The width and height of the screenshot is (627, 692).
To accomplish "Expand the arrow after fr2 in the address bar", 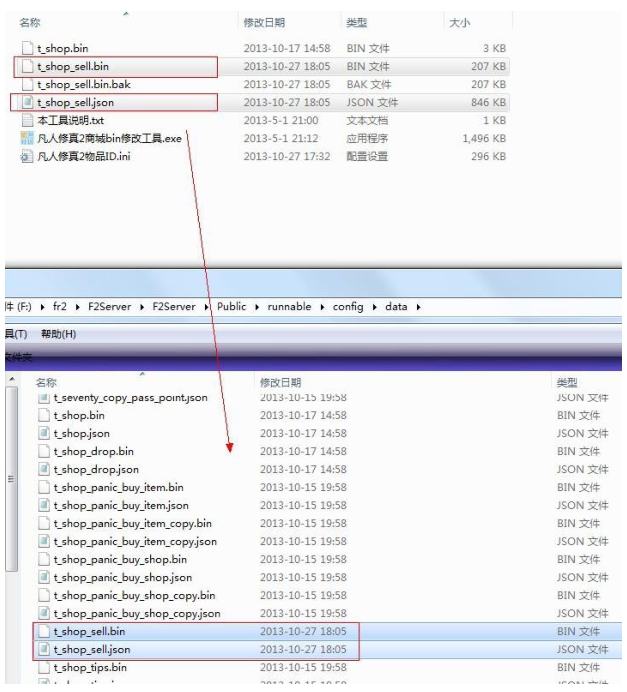I will (78, 307).
